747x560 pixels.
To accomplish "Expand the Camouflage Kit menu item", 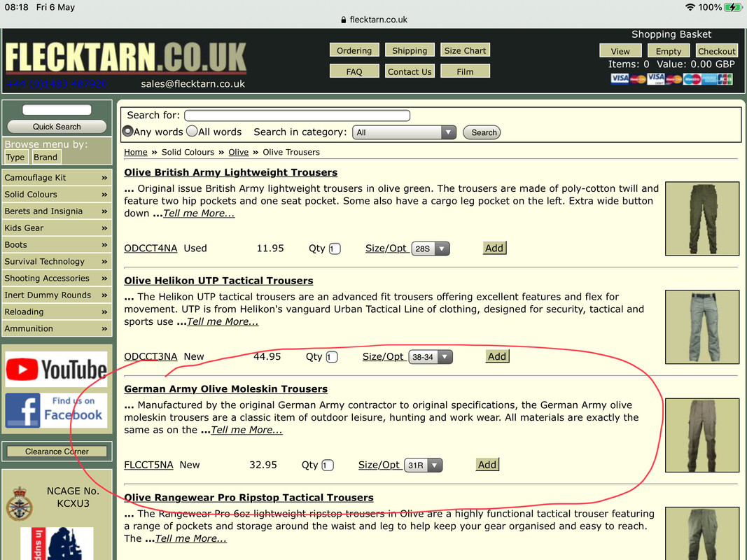I will [x=57, y=178].
